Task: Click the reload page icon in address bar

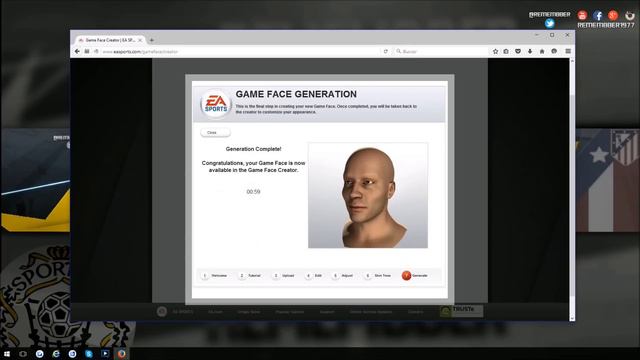Action: click(x=385, y=51)
